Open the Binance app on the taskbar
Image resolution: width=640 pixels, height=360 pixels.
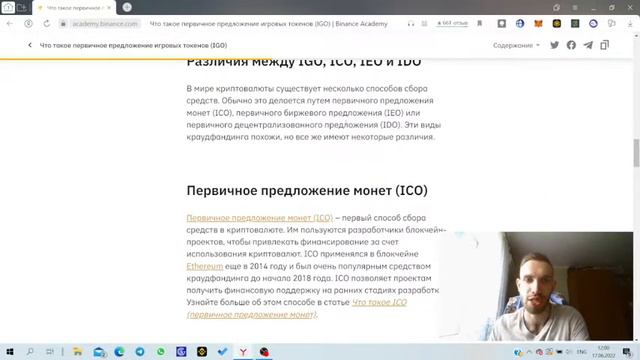click(202, 351)
